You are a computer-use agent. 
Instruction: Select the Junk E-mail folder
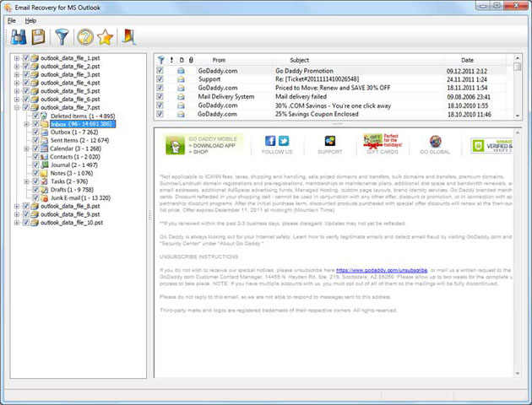80,198
